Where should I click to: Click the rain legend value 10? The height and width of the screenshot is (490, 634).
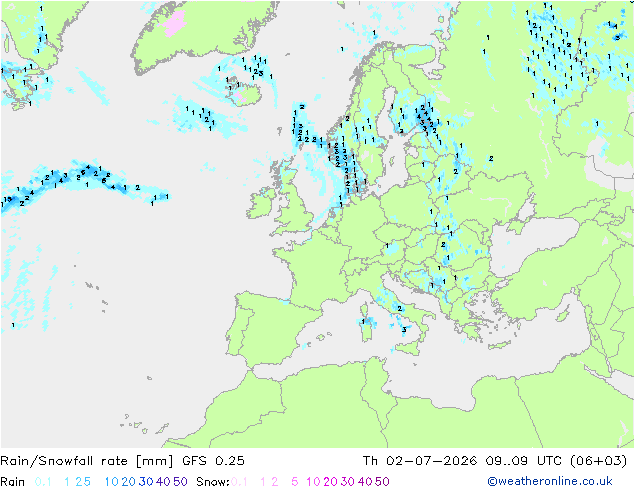pyautogui.click(x=112, y=482)
